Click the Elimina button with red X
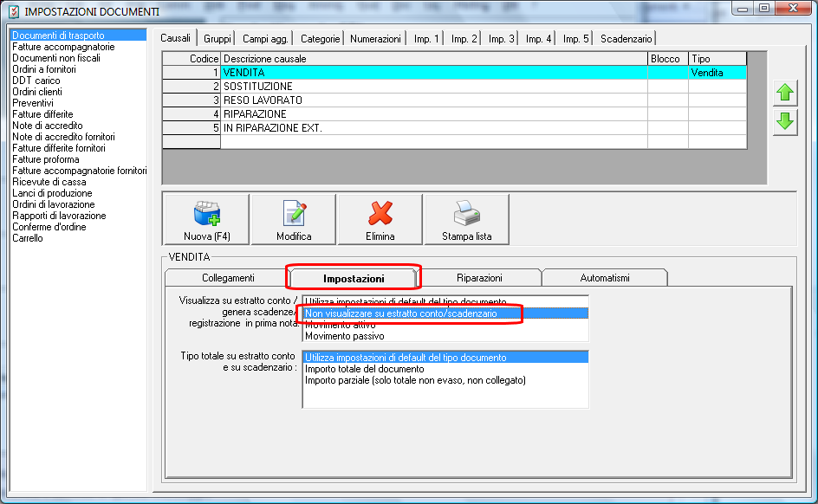Image resolution: width=818 pixels, height=504 pixels. pyautogui.click(x=380, y=219)
